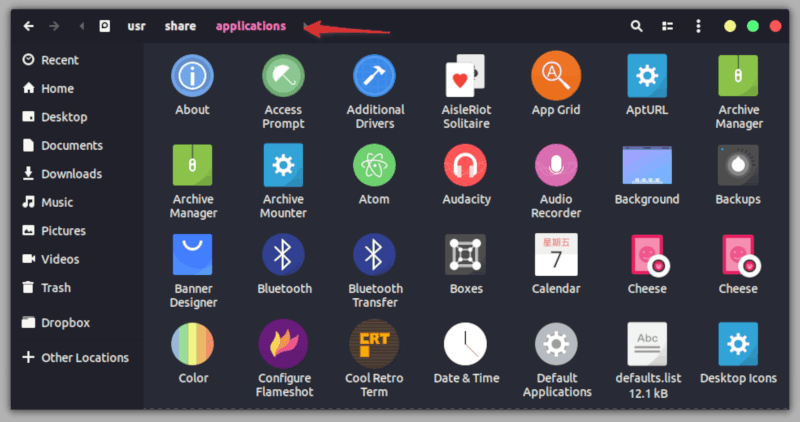800x422 pixels.
Task: Open Cool Retro Term
Action: click(374, 344)
